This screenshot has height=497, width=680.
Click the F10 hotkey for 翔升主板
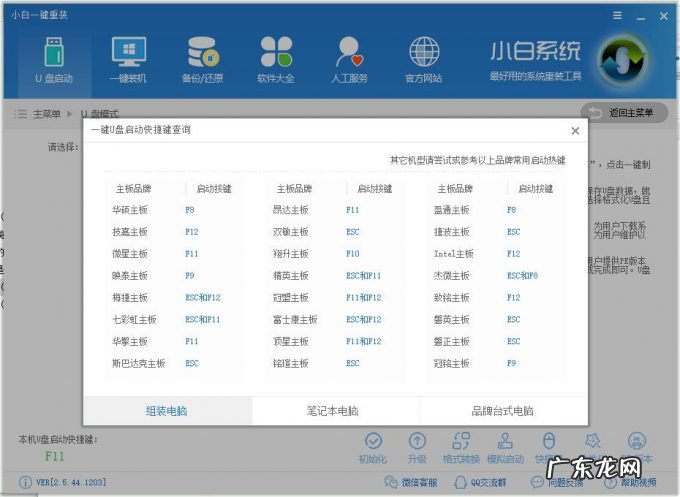pos(353,254)
